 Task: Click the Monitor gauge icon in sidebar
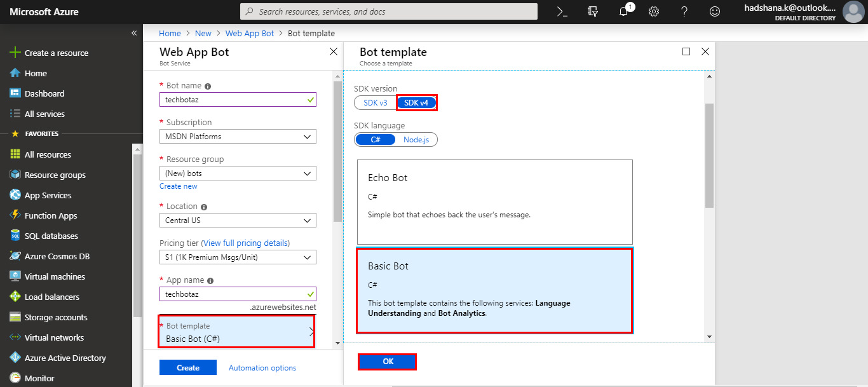[x=15, y=378]
